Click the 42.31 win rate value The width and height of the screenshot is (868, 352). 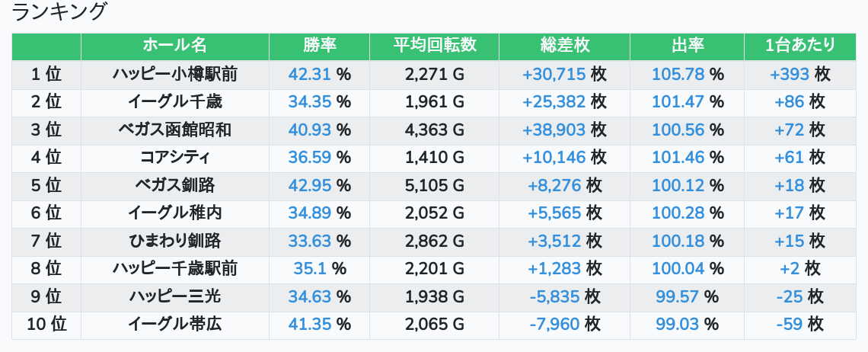pos(310,74)
